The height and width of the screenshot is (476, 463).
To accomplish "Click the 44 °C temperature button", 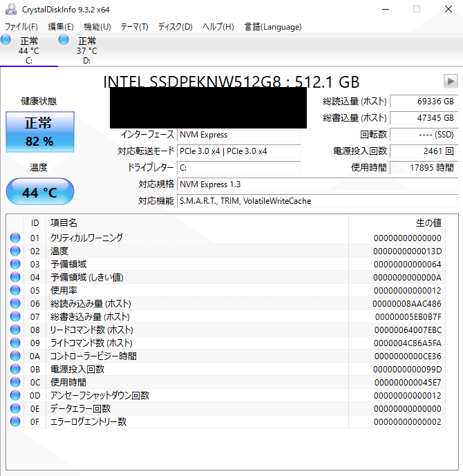I will [40, 191].
